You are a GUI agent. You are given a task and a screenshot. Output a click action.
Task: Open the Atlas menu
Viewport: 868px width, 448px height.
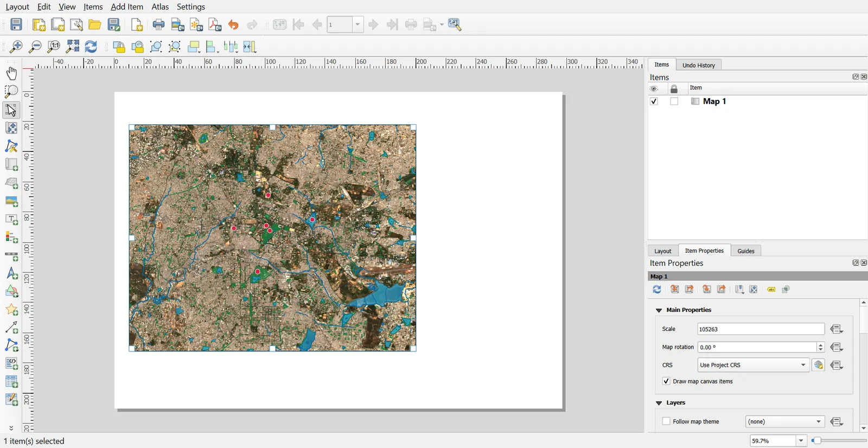160,7
